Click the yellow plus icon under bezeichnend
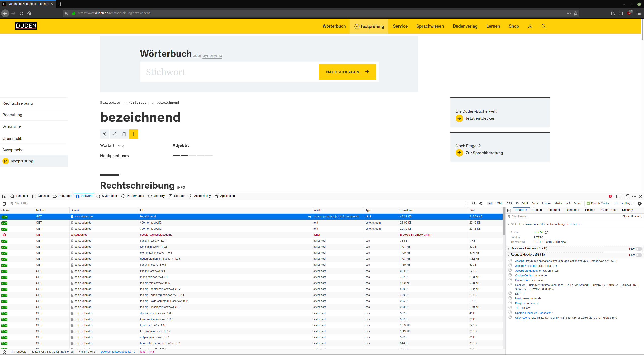The image size is (644, 355). click(x=134, y=134)
